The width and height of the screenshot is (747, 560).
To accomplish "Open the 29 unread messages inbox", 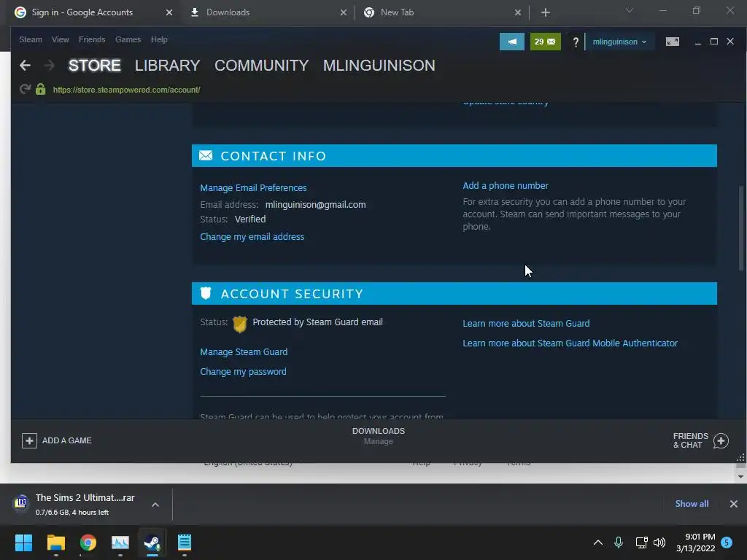I will point(545,42).
